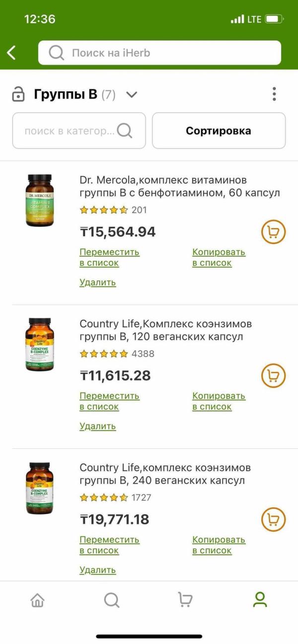Tap the back arrow icon
Viewport: 298px width, 644px height.
pos(11,53)
